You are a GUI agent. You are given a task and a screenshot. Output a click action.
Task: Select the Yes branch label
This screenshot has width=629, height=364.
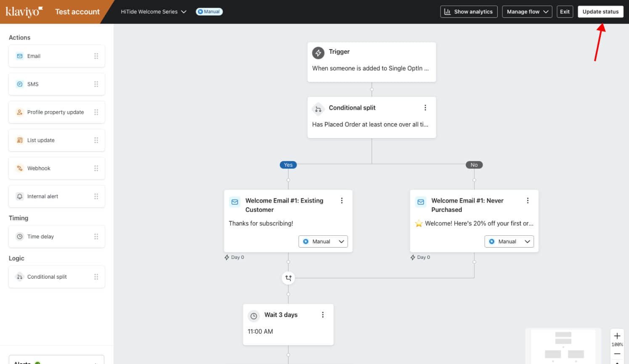tap(288, 165)
